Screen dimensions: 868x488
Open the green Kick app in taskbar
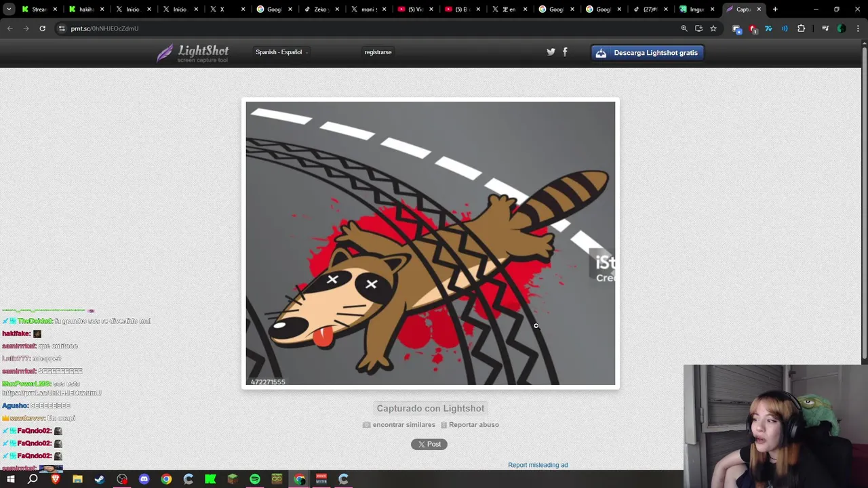(x=210, y=479)
